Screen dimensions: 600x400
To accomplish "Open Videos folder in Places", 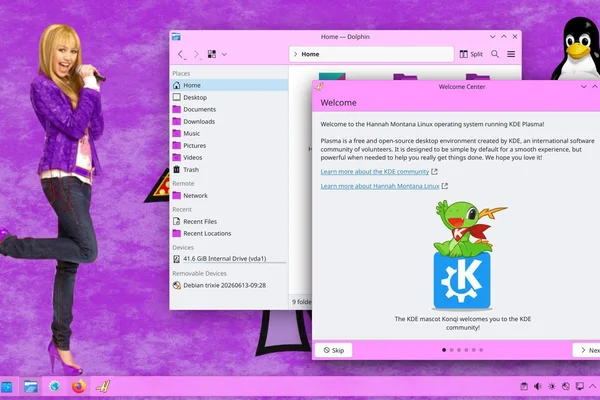I will tap(229, 157).
